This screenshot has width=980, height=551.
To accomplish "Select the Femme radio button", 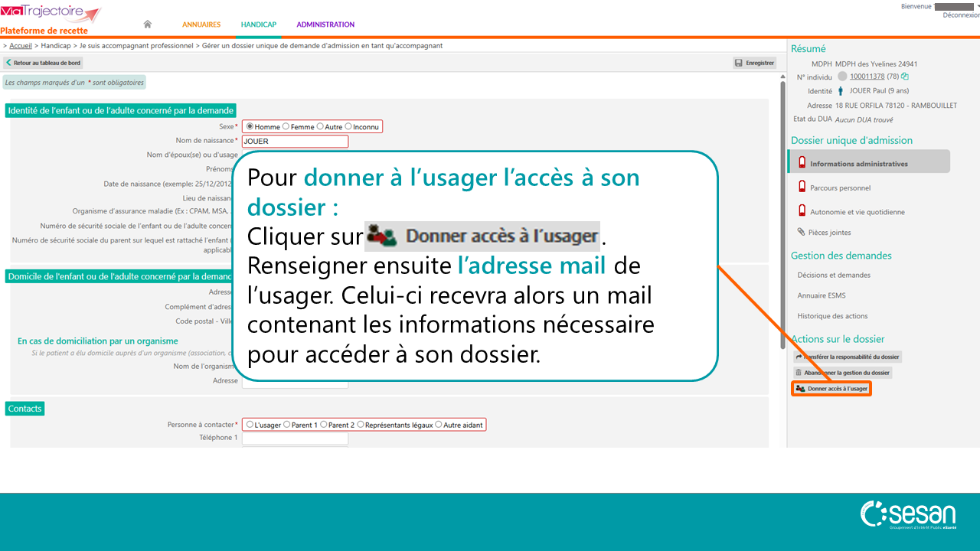I will tap(286, 127).
